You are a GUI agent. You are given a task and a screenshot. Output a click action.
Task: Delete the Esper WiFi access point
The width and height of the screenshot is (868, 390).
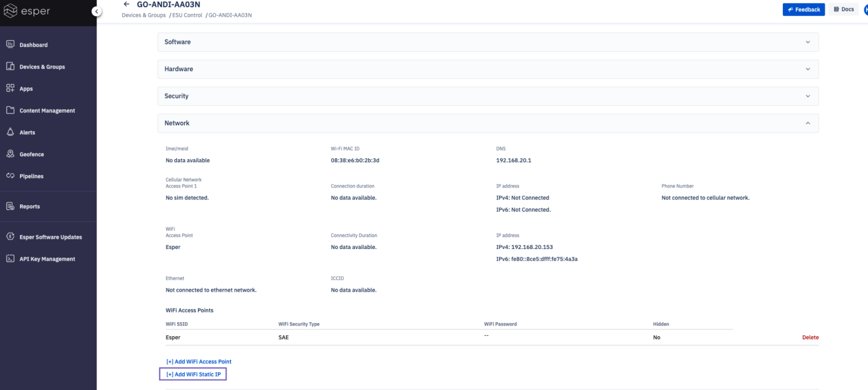(x=810, y=337)
